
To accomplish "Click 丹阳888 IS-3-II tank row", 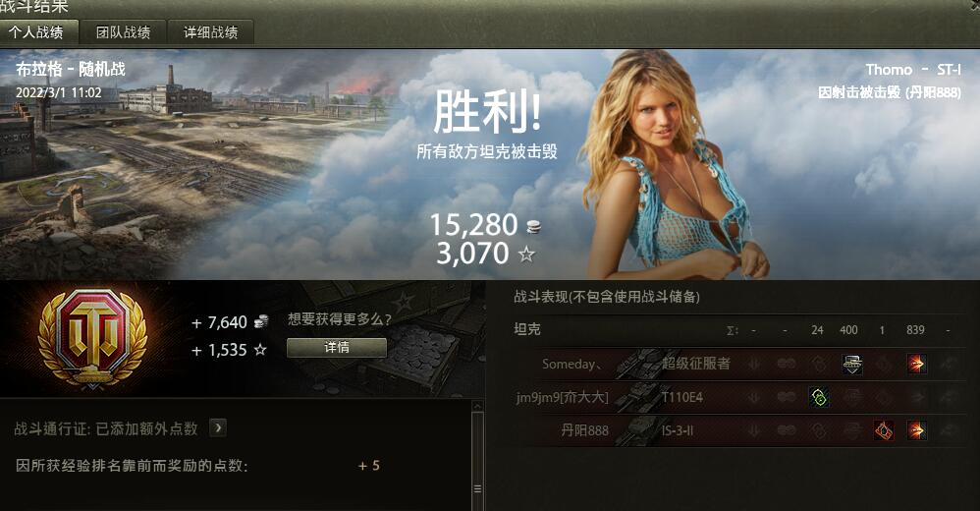I will (x=741, y=430).
